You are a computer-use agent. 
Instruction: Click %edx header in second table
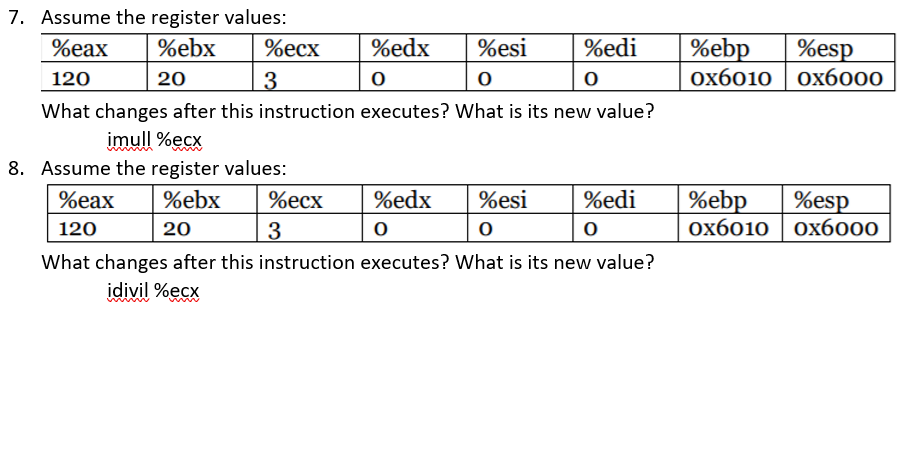(414, 200)
